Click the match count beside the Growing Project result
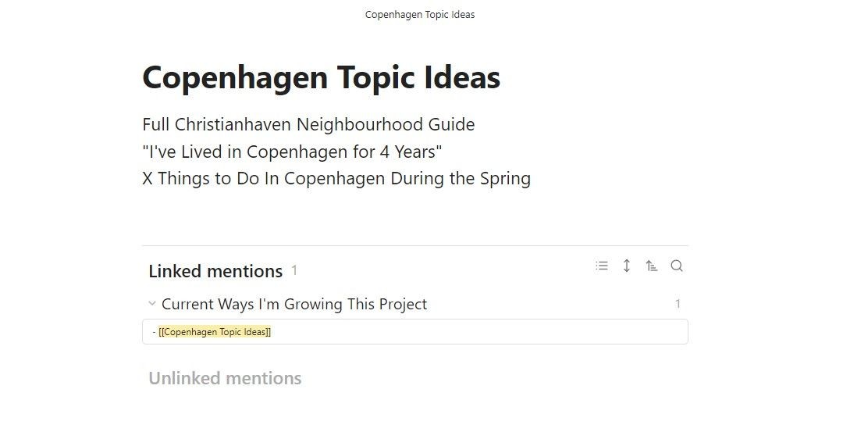868x439 pixels. click(x=678, y=304)
